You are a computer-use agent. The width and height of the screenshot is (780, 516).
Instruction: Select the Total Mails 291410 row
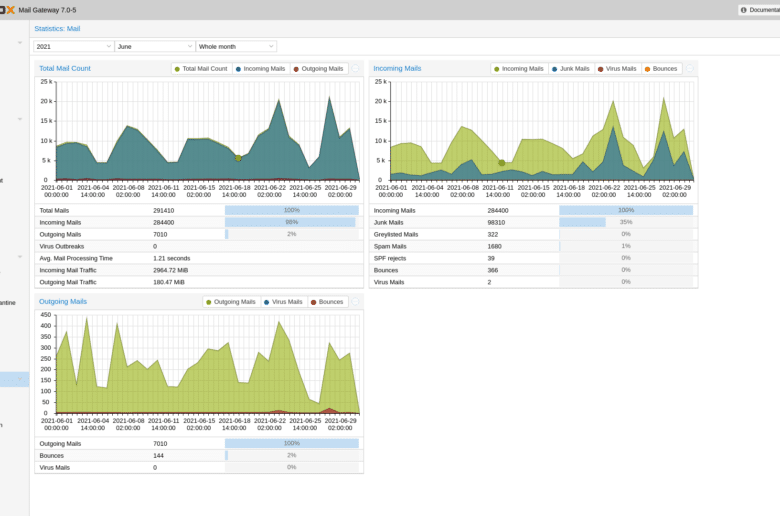coord(199,210)
